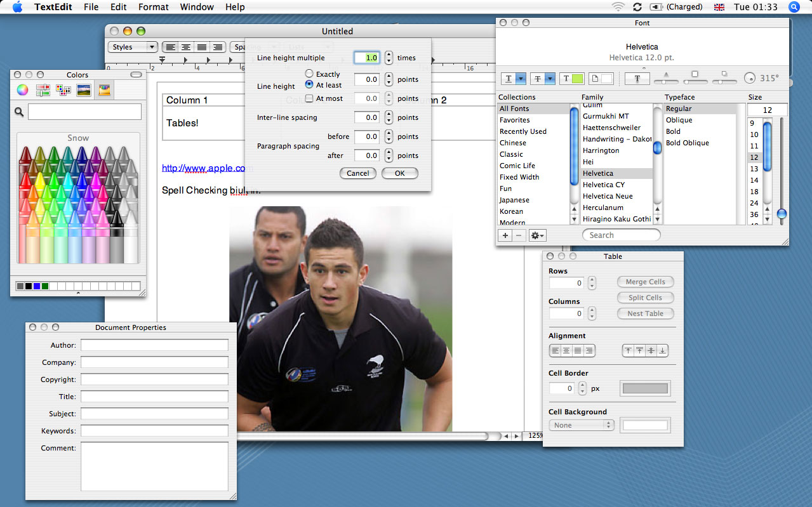Image resolution: width=812 pixels, height=507 pixels.
Task: Click the Split Cells button
Action: (646, 298)
